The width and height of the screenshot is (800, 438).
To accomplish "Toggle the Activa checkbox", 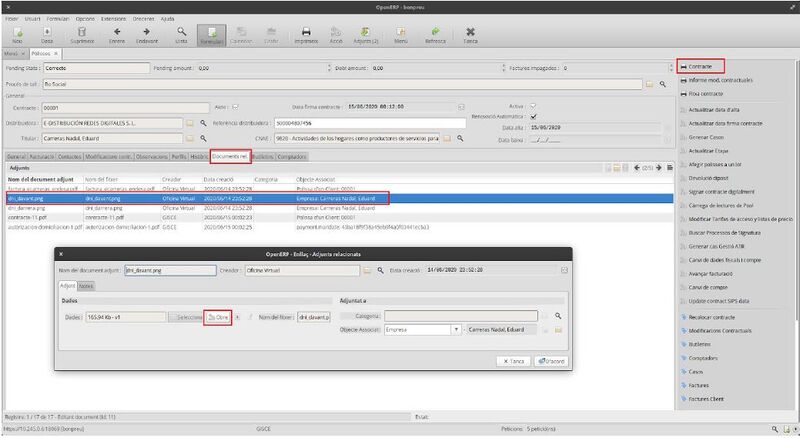I will 533,105.
